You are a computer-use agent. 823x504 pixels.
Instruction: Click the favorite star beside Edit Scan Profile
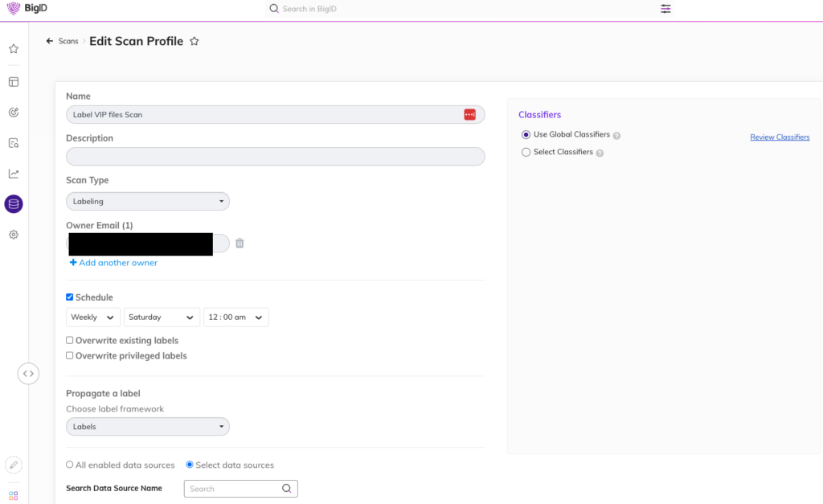pos(194,42)
